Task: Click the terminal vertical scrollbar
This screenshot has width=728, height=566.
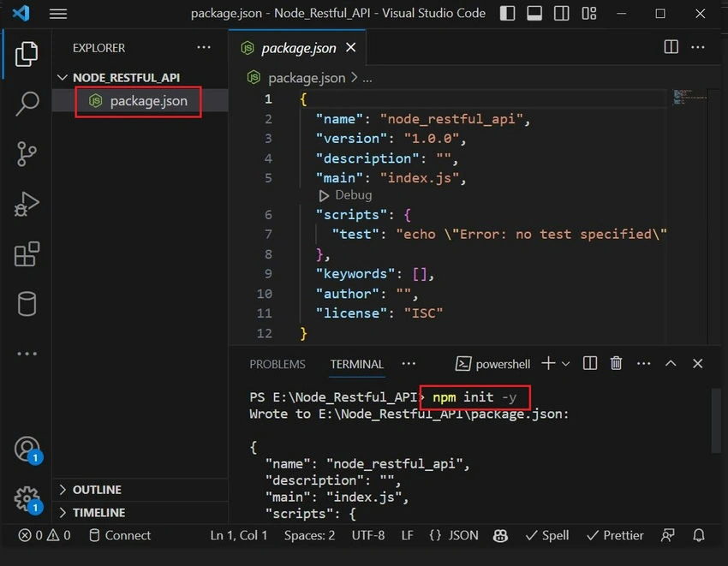Action: [716, 420]
